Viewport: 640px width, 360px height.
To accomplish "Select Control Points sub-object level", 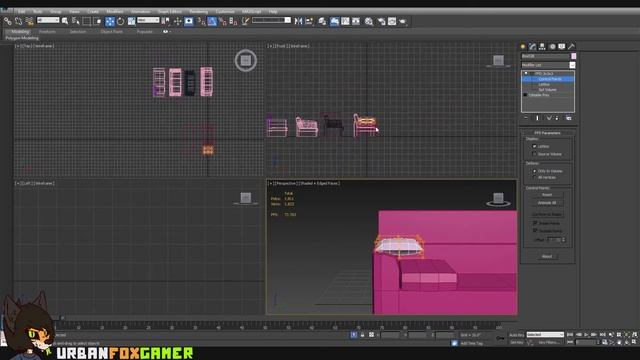I will [x=550, y=79].
